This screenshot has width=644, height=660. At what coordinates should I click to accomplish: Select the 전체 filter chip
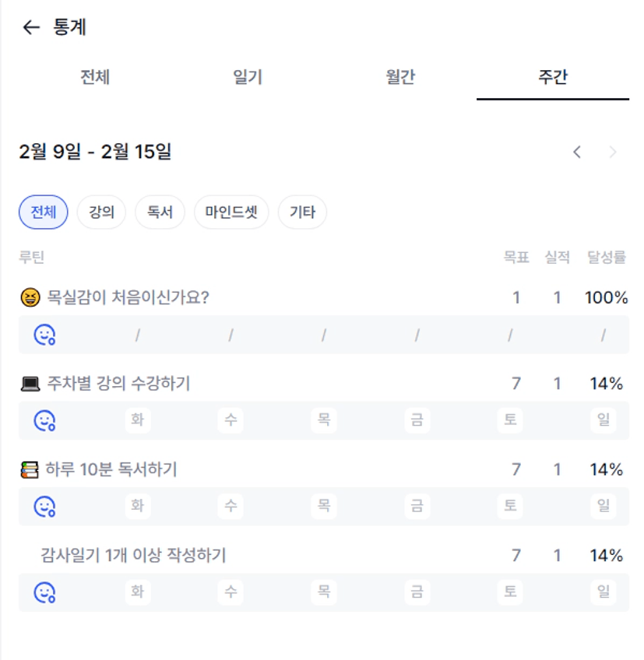(x=44, y=212)
